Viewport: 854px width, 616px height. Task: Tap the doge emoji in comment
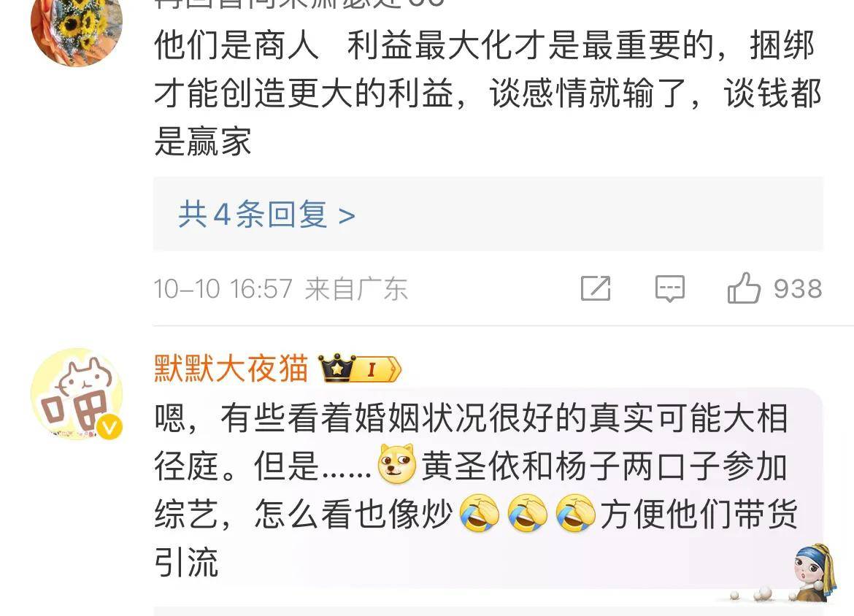click(x=397, y=465)
